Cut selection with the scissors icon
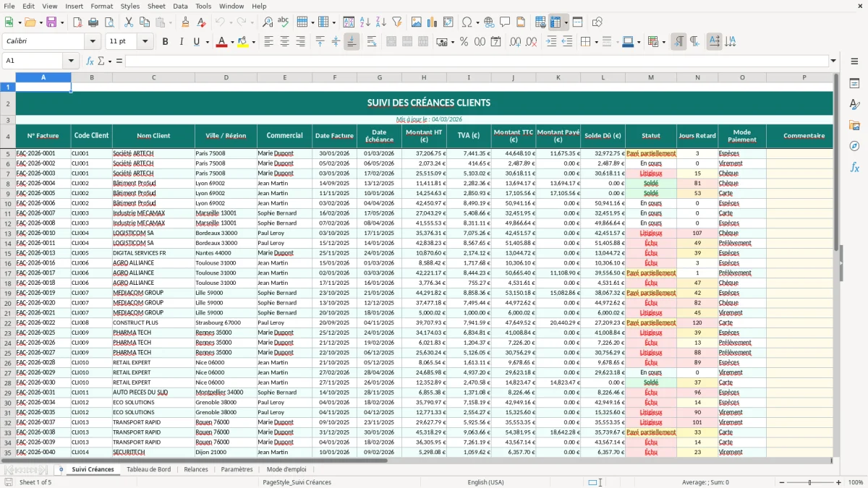Screen dimensions: 868x488 pyautogui.click(x=129, y=22)
